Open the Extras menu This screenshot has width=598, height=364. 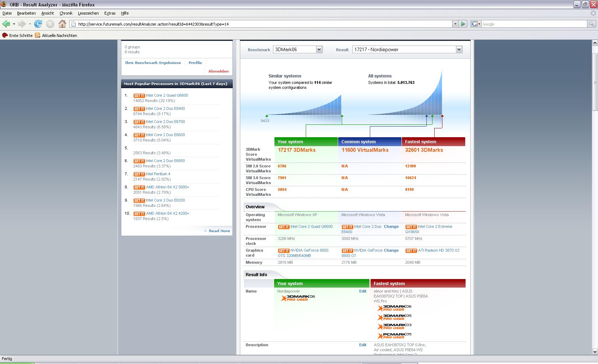110,13
